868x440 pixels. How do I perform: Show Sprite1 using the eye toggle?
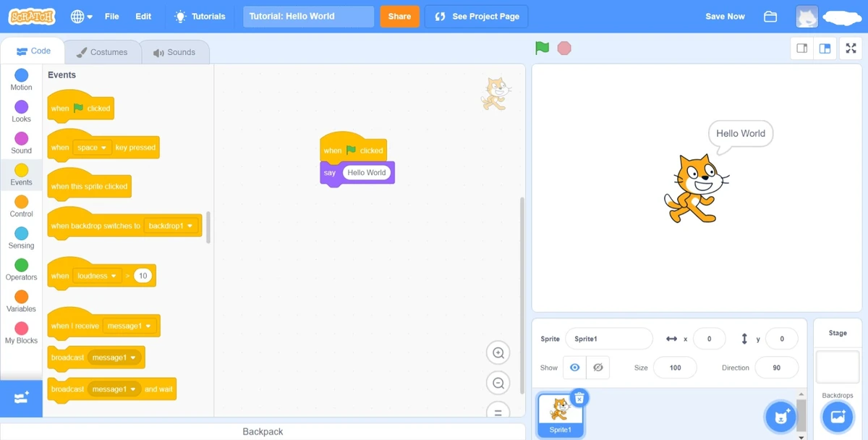point(574,368)
